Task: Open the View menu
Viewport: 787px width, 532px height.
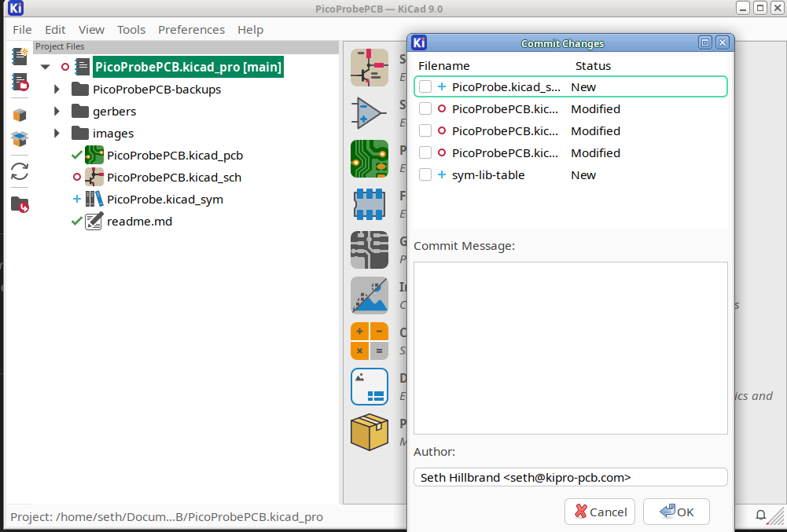Action: (x=91, y=30)
